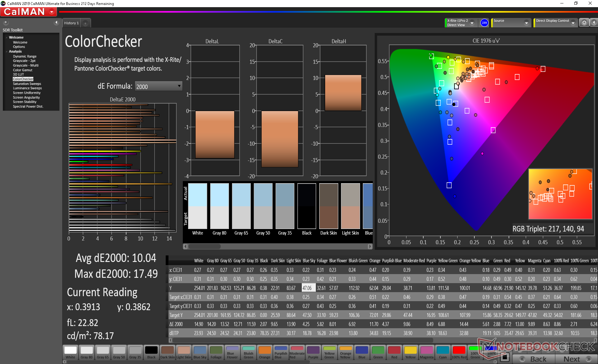Open Color Gamut analysis page
This screenshot has width=598, height=364.
pos(22,70)
